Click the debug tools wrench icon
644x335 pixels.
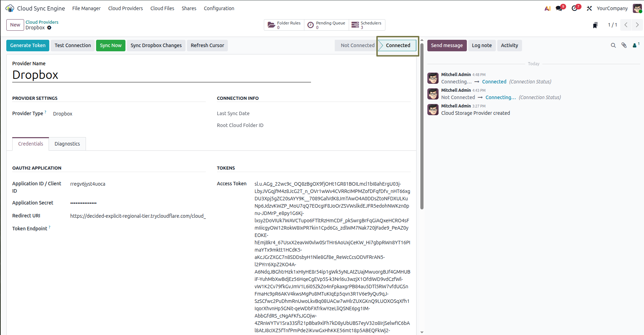(589, 8)
